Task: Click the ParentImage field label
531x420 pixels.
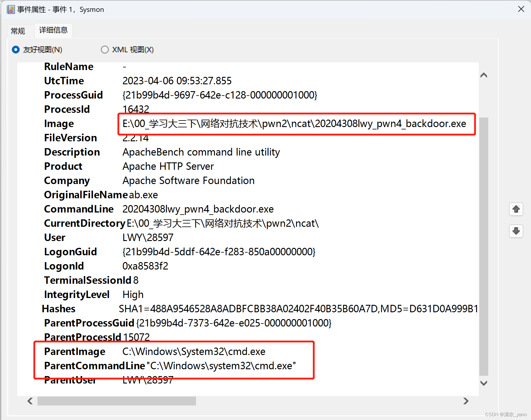Action: [x=75, y=351]
